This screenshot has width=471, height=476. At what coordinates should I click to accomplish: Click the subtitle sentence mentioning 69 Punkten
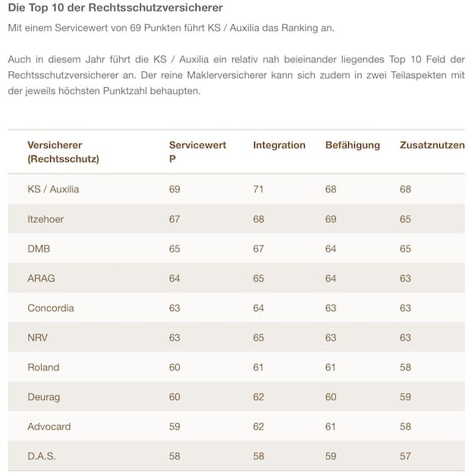[171, 28]
